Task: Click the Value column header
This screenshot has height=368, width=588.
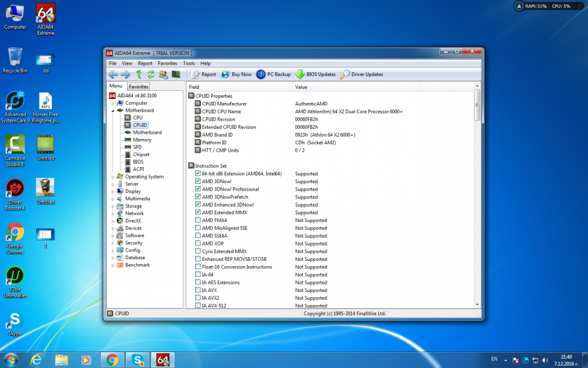Action: click(x=356, y=87)
